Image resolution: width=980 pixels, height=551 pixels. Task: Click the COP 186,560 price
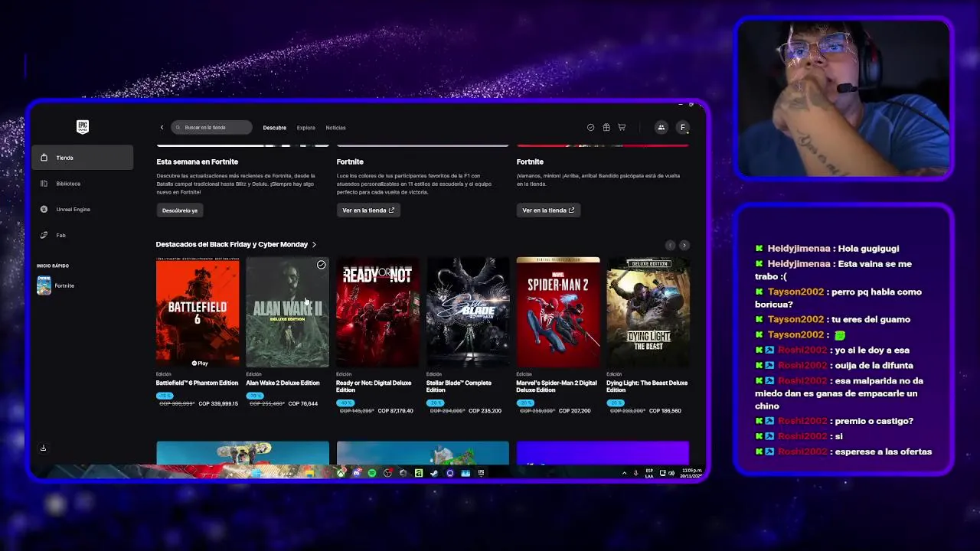click(x=665, y=411)
